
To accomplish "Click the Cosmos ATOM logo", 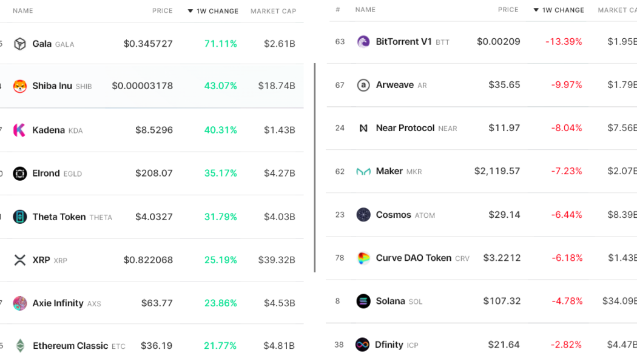I will click(363, 214).
